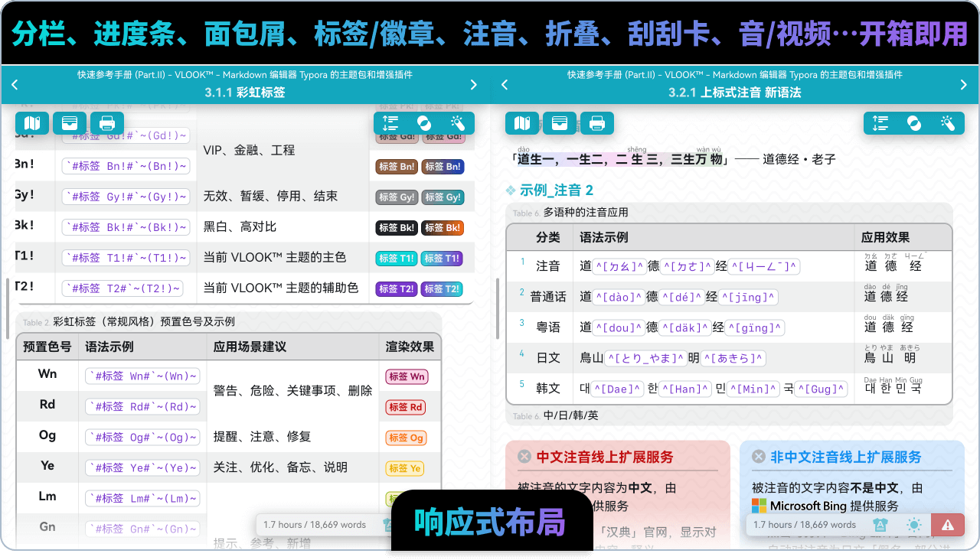980x560 pixels.
Task: Activate spotlight torch icon in left panel
Action: (458, 123)
